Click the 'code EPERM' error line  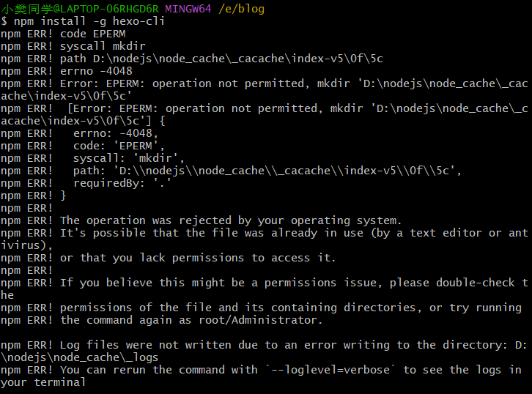[93, 34]
